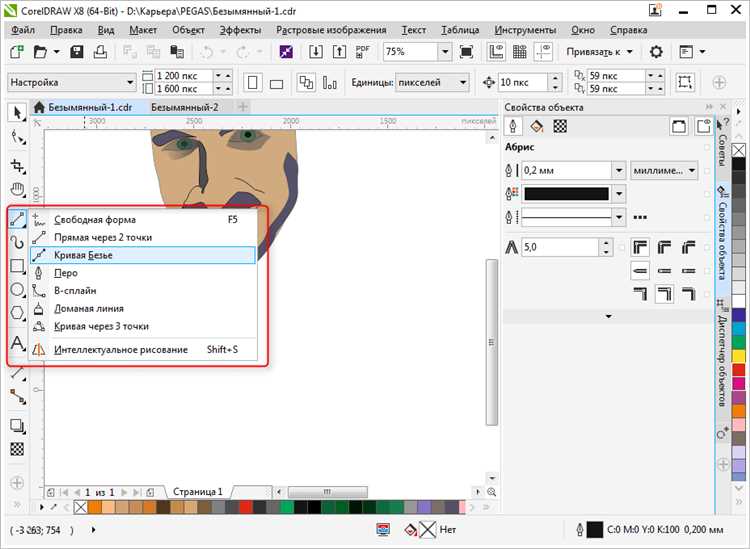Click the Full-screen preview icon

(466, 52)
